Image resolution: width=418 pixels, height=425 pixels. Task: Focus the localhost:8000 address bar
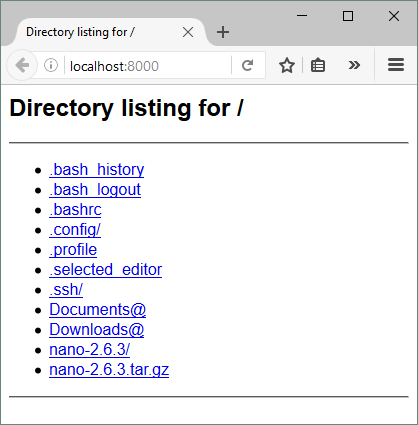tap(147, 66)
